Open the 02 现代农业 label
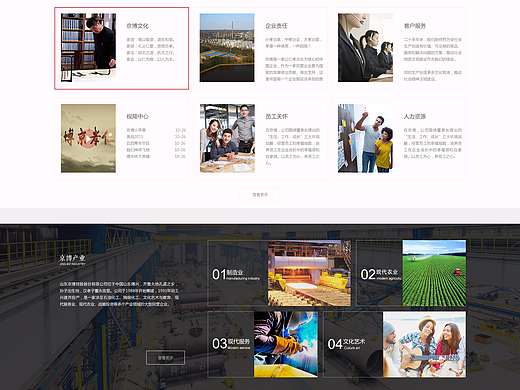The image size is (520, 390). pos(381,274)
